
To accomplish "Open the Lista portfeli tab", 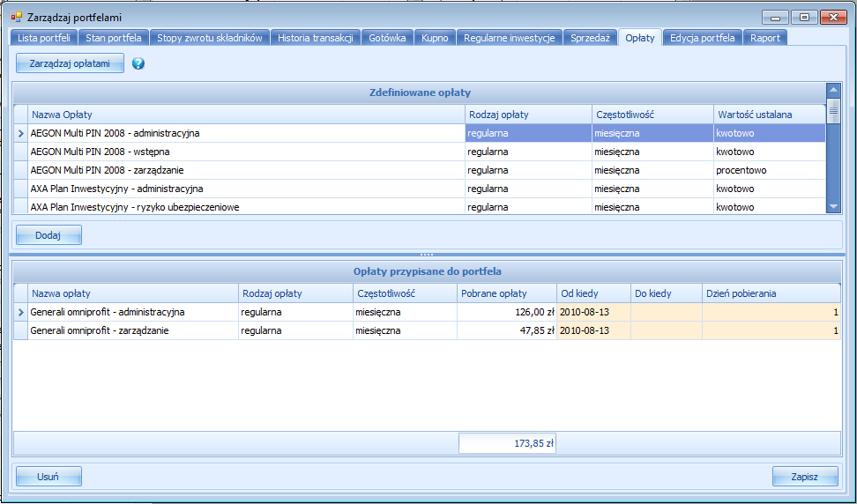I will coord(44,38).
